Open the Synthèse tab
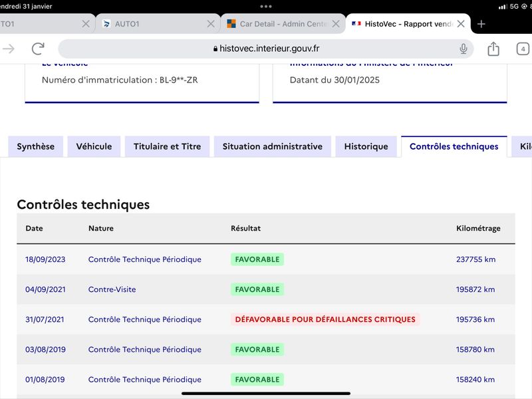532x399 pixels. 36,146
